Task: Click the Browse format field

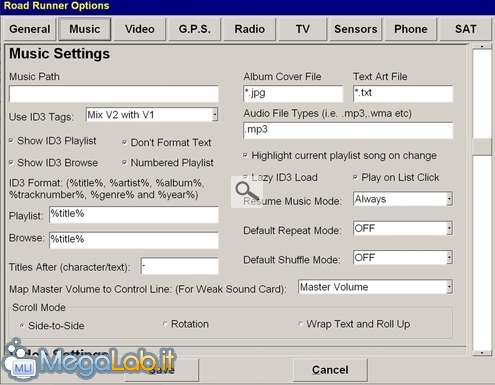Action: (x=134, y=240)
